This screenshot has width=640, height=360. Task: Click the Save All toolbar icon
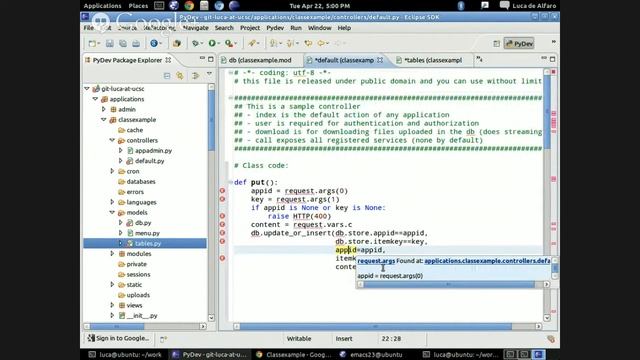pos(122,43)
